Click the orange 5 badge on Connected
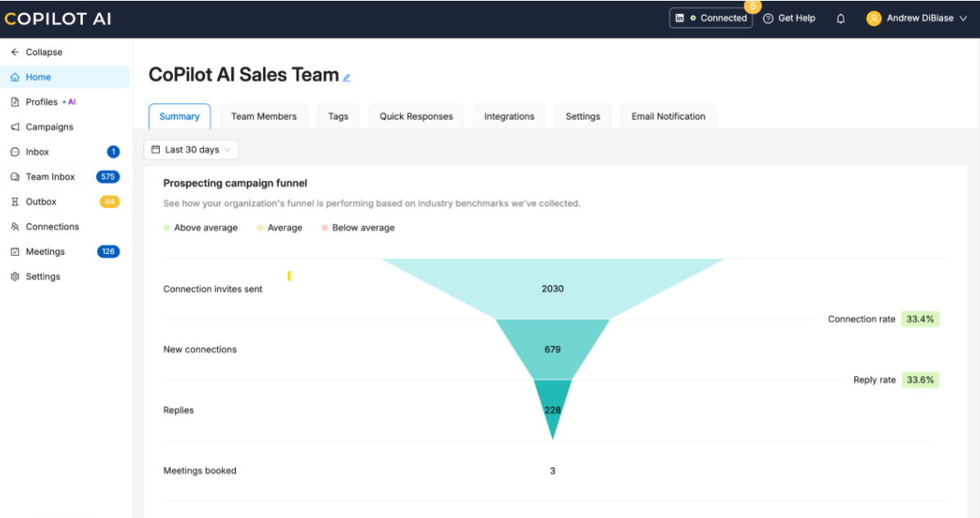This screenshot has height=518, width=980. tap(752, 7)
